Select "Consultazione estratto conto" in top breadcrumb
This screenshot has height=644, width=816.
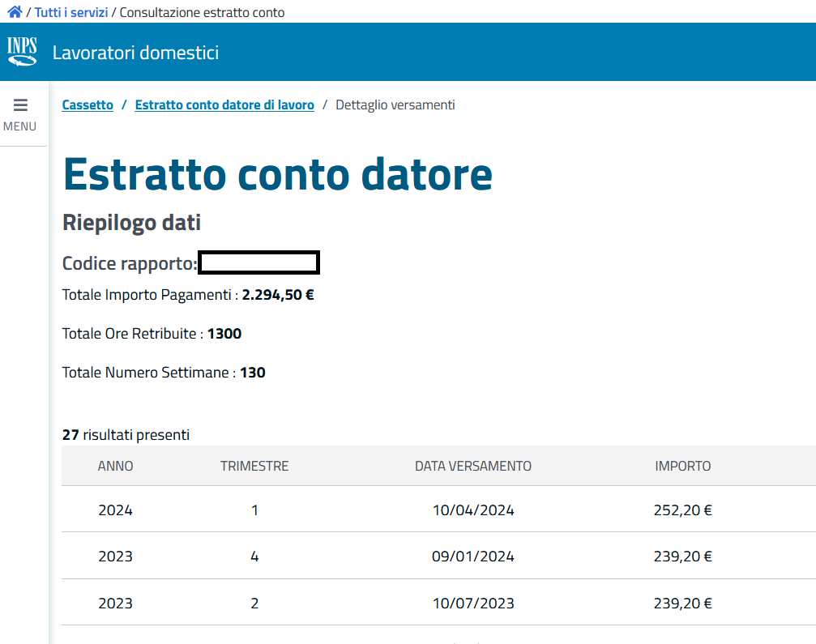pos(202,13)
